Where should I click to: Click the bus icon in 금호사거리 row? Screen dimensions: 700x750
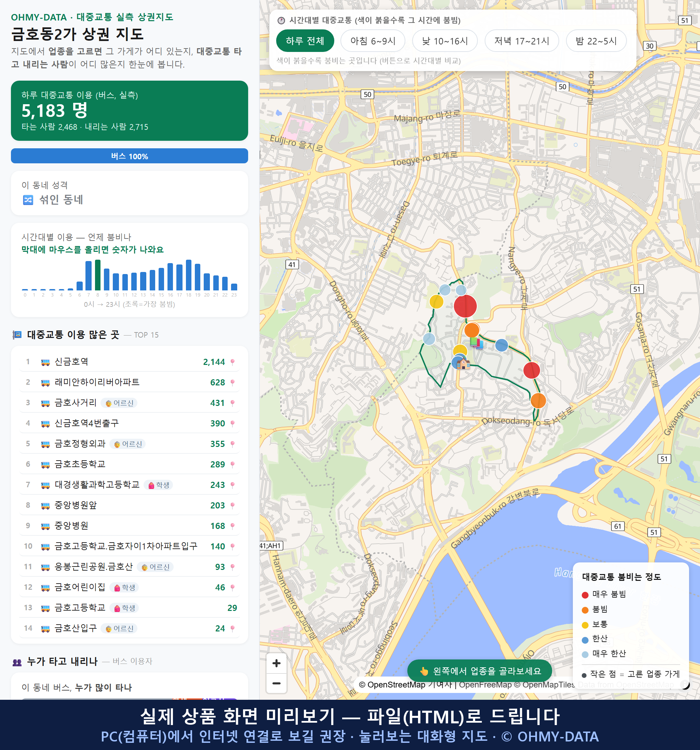[45, 403]
